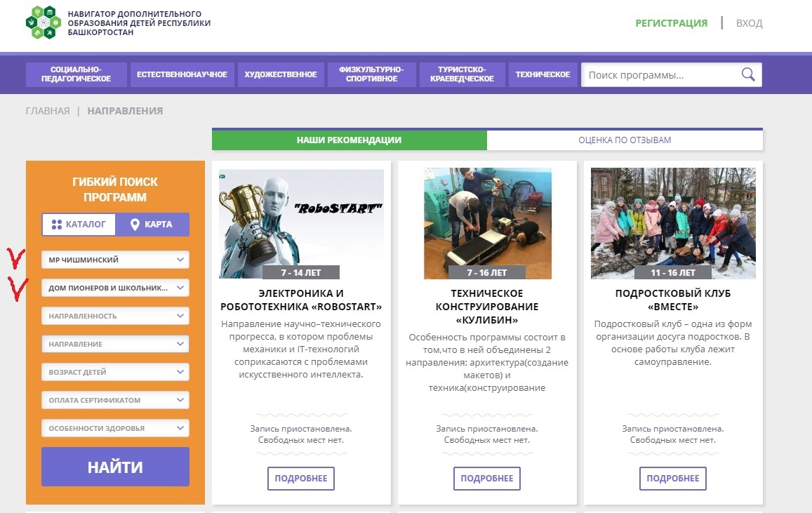Expand the Дом пионеров и школьников dropdown
This screenshot has width=812, height=513.
coord(115,288)
